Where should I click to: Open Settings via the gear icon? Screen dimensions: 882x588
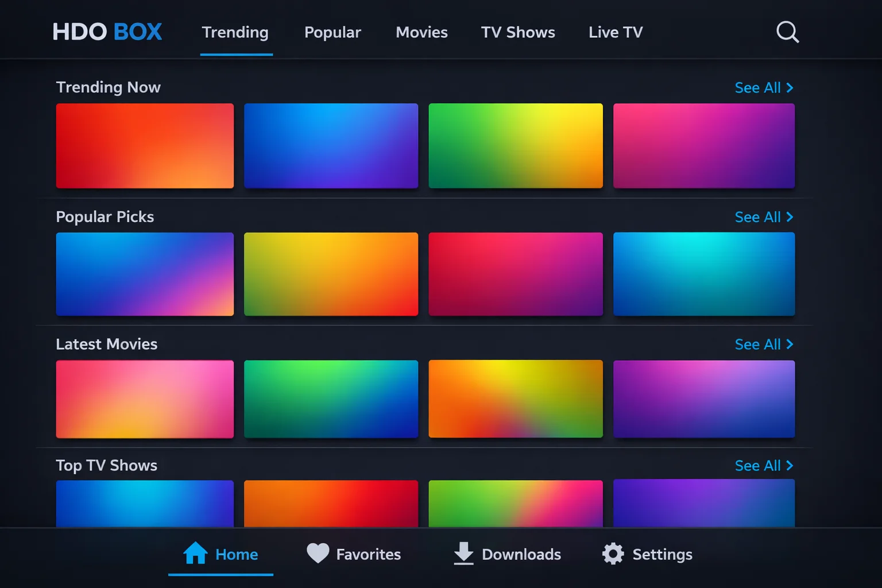click(613, 554)
